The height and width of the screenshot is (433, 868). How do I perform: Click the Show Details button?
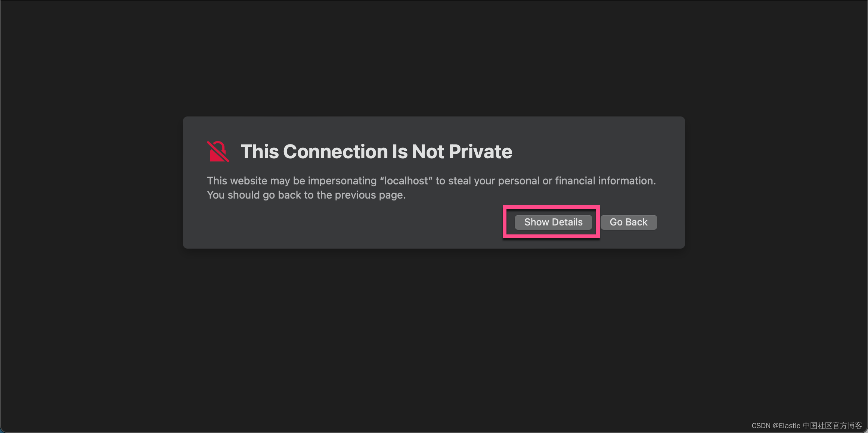553,222
